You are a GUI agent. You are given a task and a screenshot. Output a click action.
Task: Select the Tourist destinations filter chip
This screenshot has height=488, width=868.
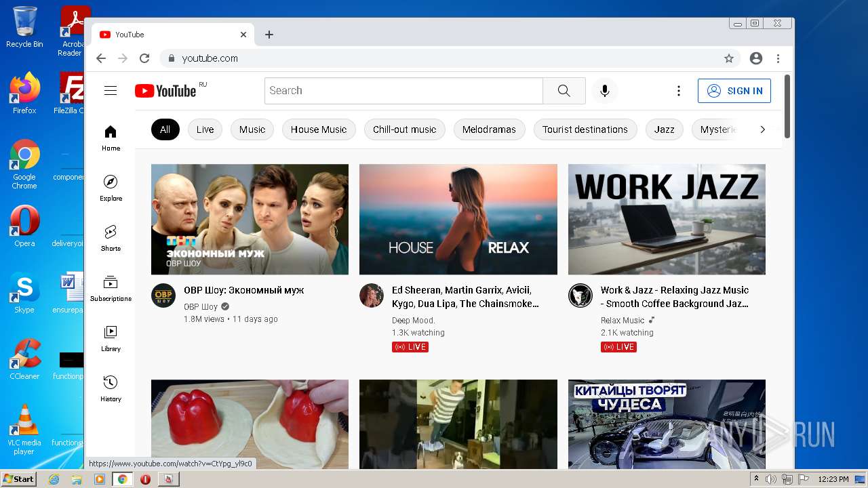[x=585, y=129]
